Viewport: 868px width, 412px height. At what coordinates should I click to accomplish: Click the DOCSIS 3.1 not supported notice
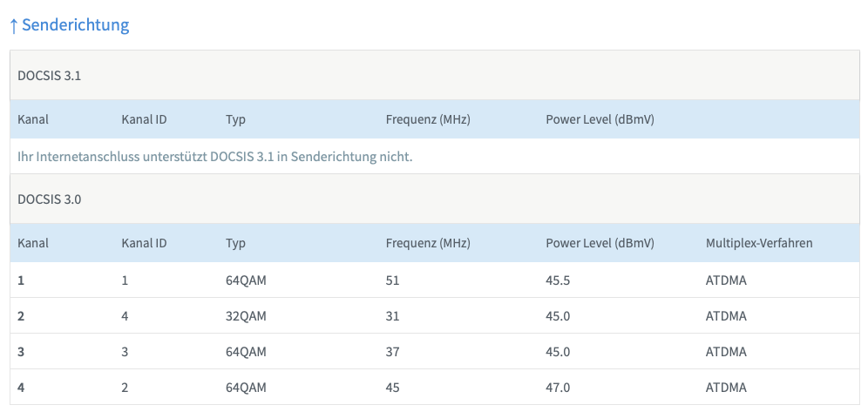click(214, 157)
